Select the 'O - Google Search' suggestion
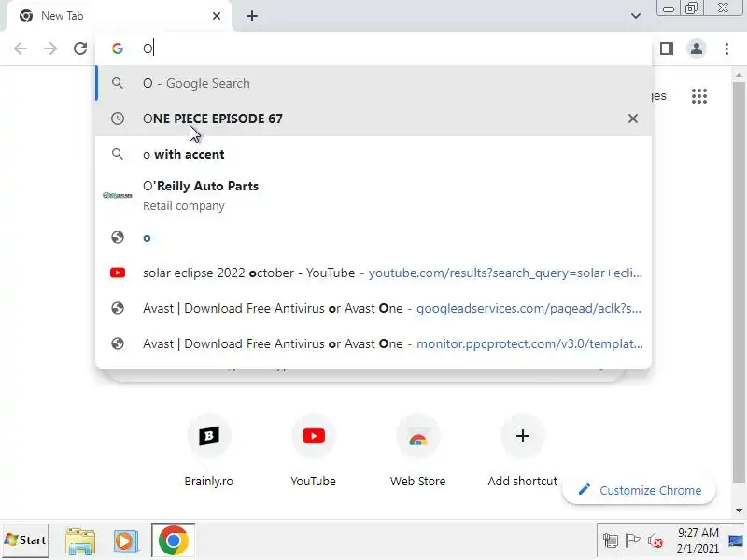 pos(373,83)
